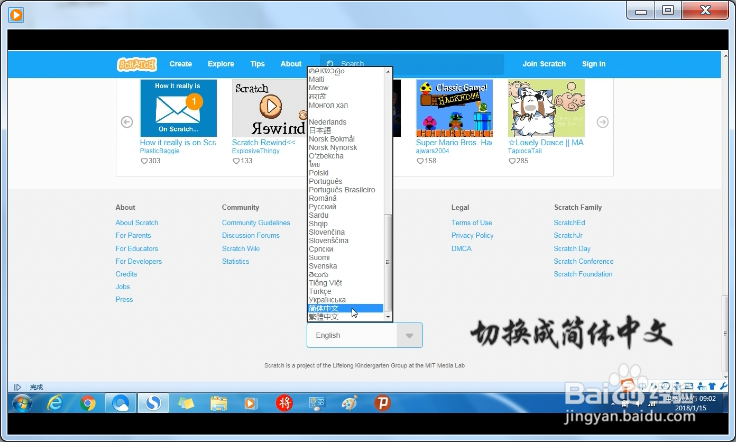Open the For Educators footer link
The width and height of the screenshot is (736, 442).
(x=137, y=248)
